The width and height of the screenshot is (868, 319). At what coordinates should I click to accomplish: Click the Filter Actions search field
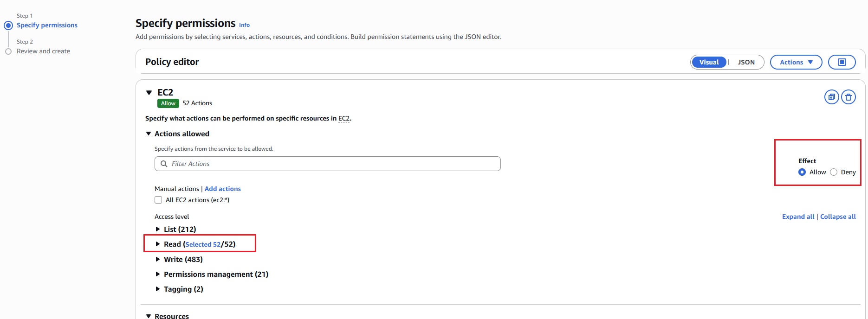(334, 164)
